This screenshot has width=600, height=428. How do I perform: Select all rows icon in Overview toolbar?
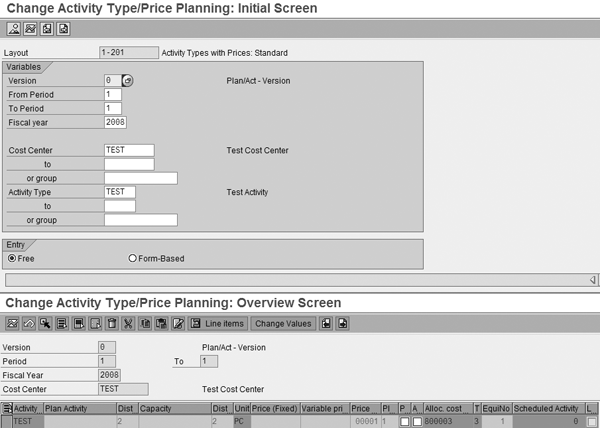point(62,324)
